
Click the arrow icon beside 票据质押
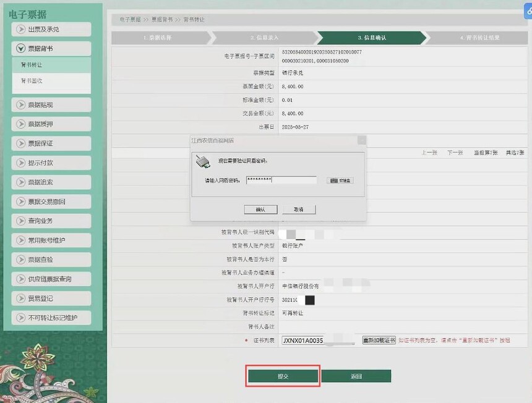pyautogui.click(x=20, y=124)
